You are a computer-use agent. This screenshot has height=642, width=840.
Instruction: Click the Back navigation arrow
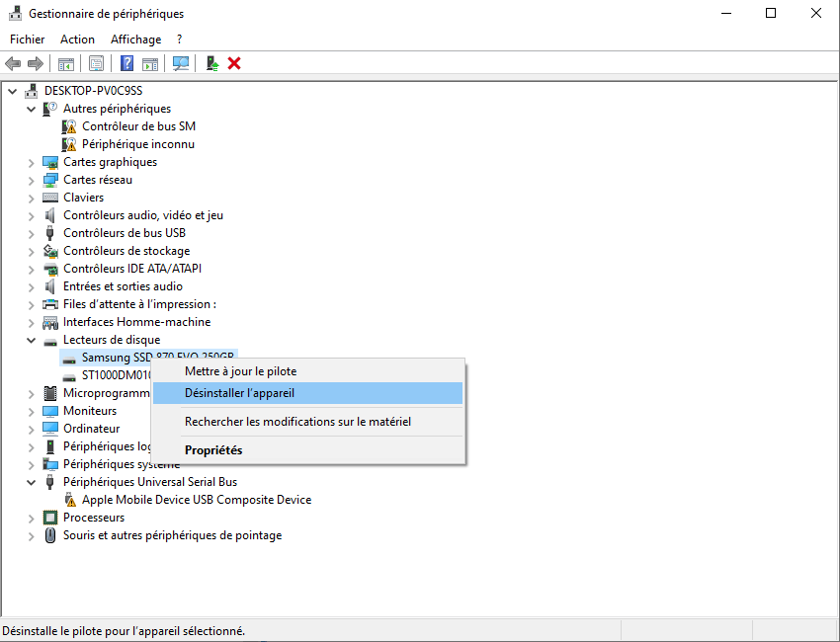(x=12, y=63)
